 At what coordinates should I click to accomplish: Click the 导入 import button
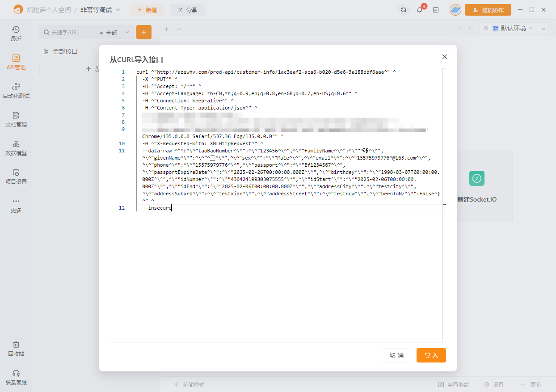pyautogui.click(x=431, y=355)
